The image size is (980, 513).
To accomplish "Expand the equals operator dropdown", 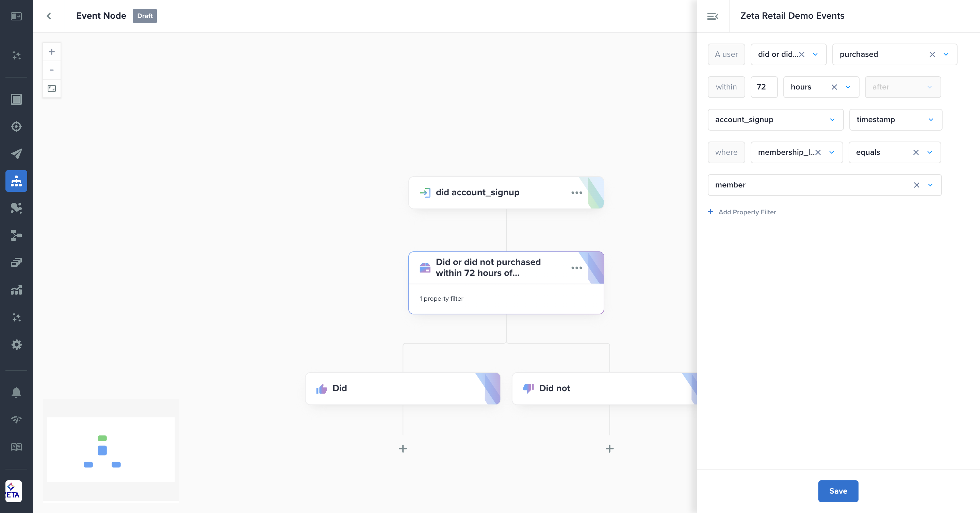I will 929,152.
